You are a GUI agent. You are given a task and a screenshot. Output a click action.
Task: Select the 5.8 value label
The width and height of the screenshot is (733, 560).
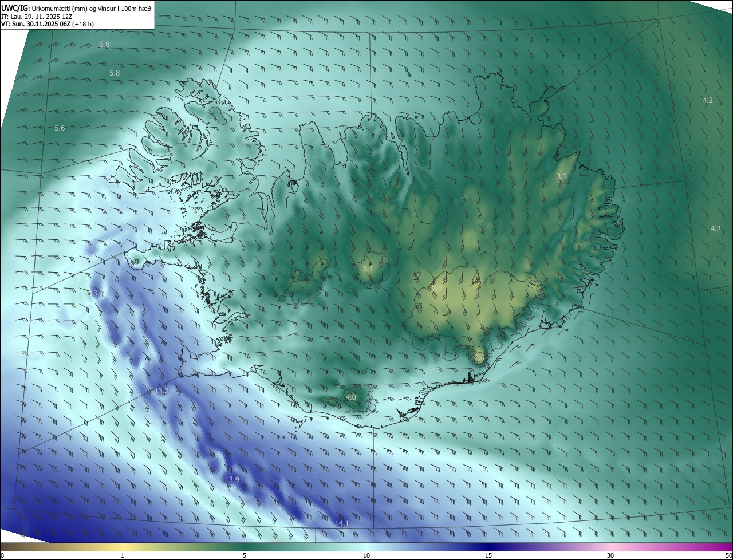pyautogui.click(x=115, y=73)
